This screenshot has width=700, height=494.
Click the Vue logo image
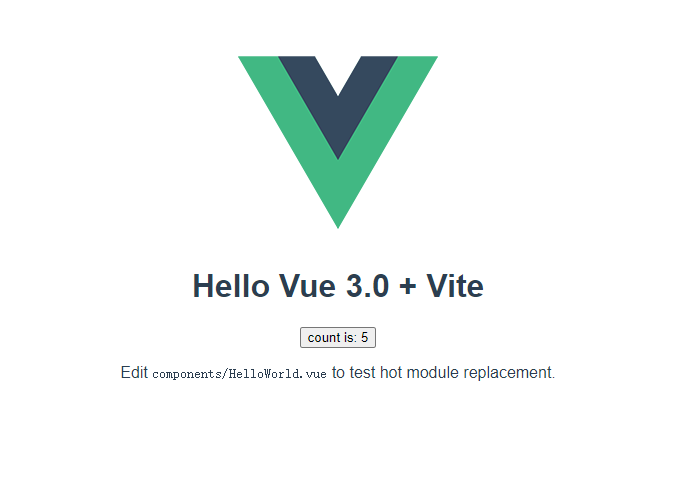click(338, 142)
